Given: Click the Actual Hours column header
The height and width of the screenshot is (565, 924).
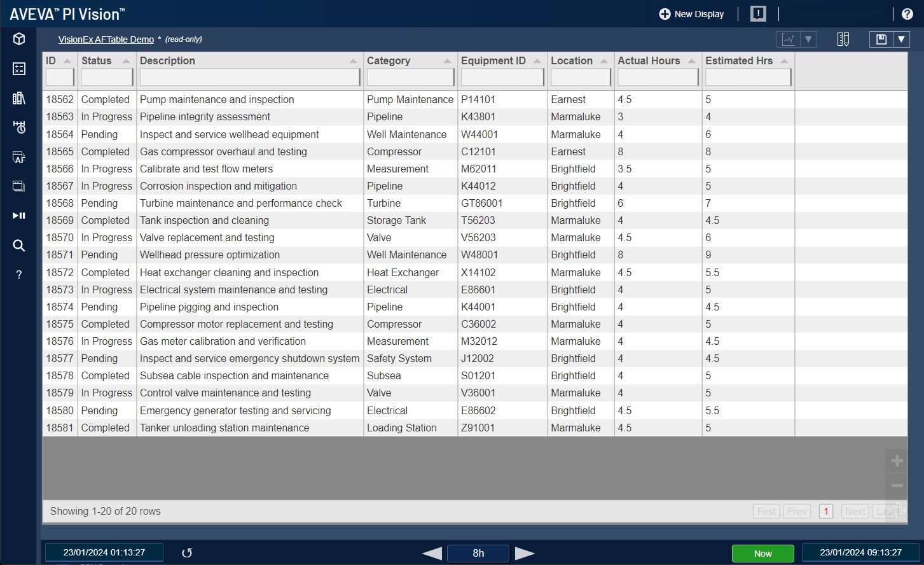Looking at the screenshot, I should (649, 60).
